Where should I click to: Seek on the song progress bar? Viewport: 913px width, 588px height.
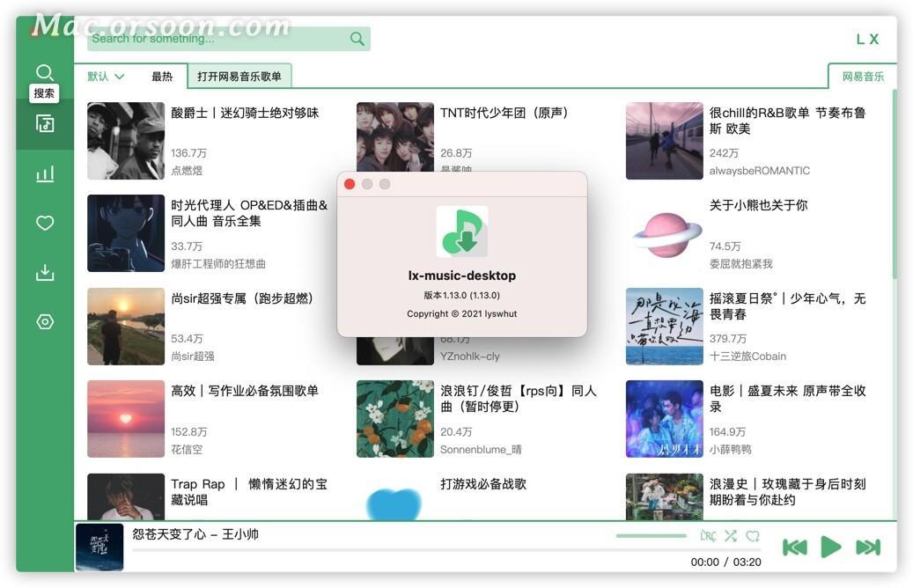pyautogui.click(x=446, y=549)
